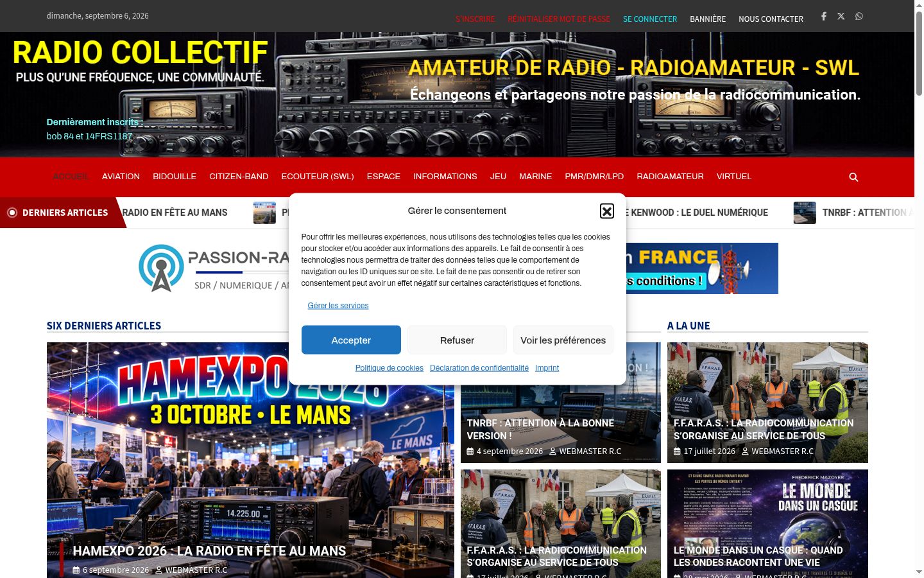Open ticker headline about KENWOOD duel numérique
924x578 pixels.
pos(697,213)
